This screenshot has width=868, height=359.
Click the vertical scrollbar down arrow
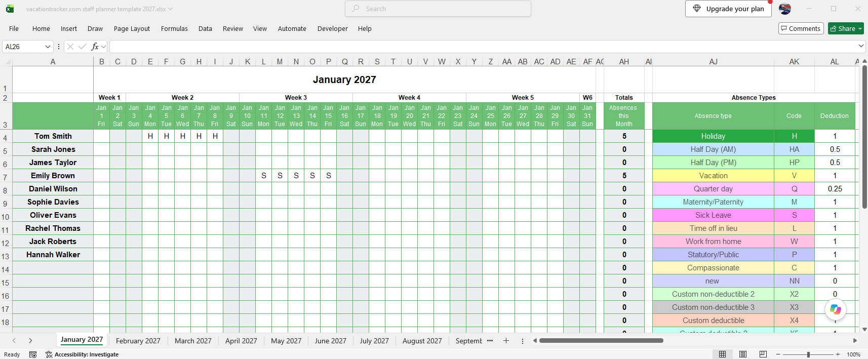click(x=864, y=329)
